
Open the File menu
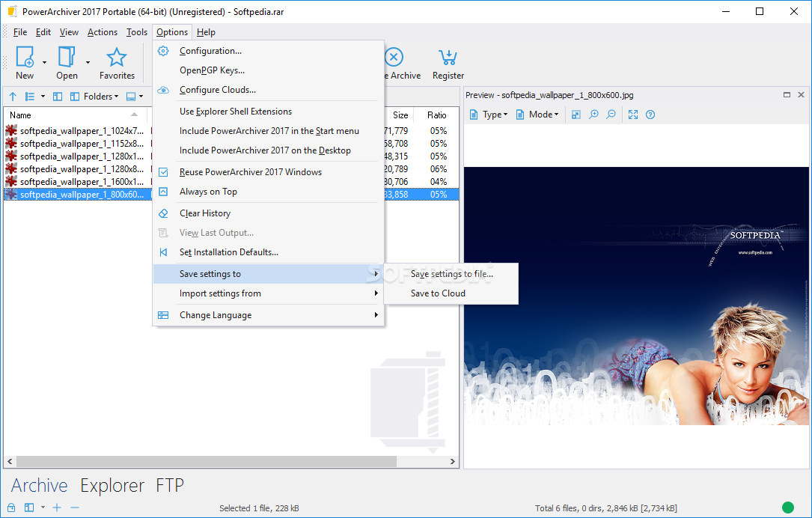20,32
